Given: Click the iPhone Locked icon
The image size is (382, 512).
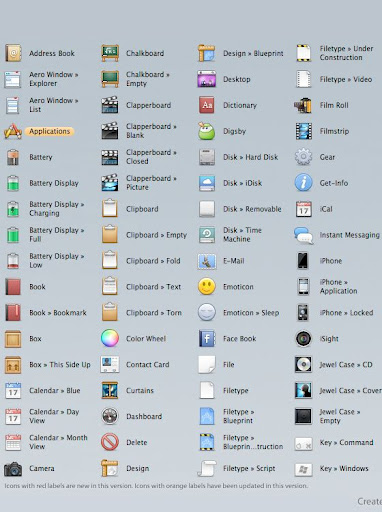Looking at the screenshot, I should (x=303, y=313).
